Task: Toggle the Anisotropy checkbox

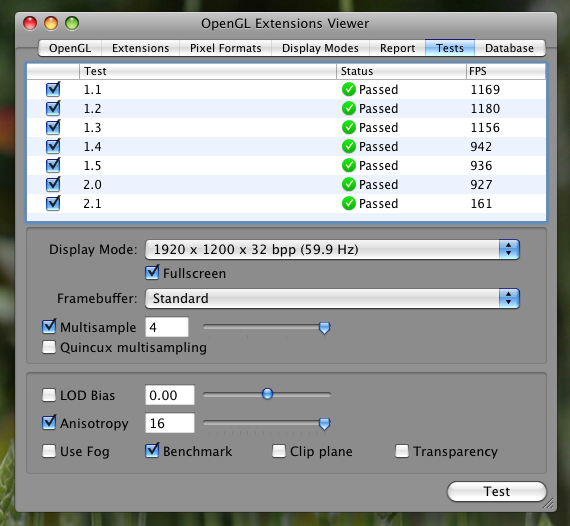Action: click(x=49, y=423)
